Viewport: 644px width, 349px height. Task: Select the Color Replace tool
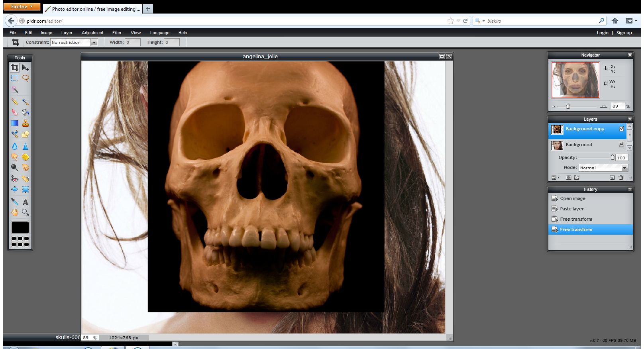15,134
